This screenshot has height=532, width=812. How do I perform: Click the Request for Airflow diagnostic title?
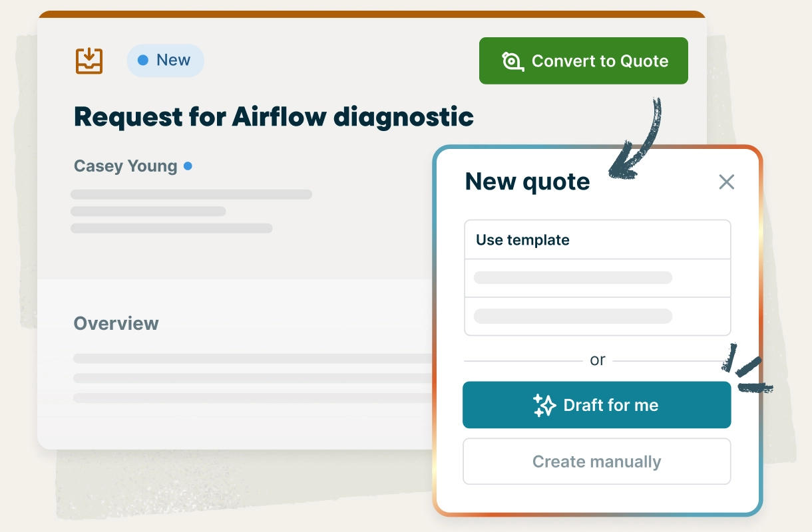274,117
